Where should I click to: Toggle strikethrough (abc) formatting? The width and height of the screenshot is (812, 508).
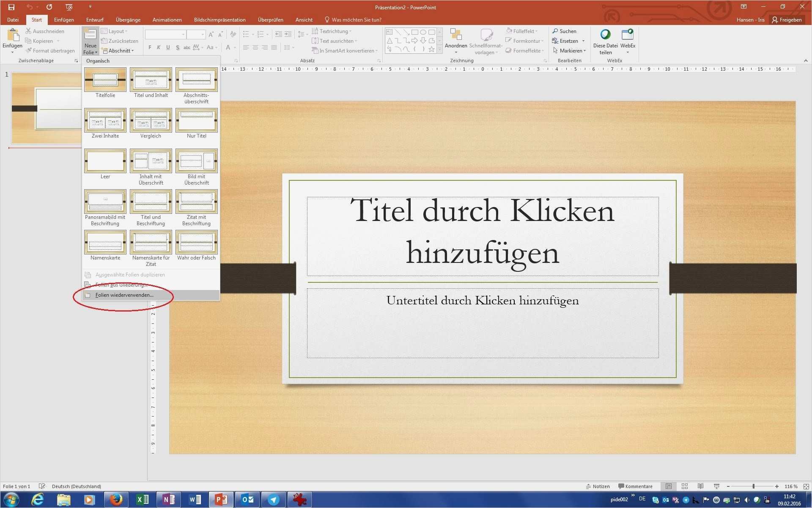coord(187,47)
